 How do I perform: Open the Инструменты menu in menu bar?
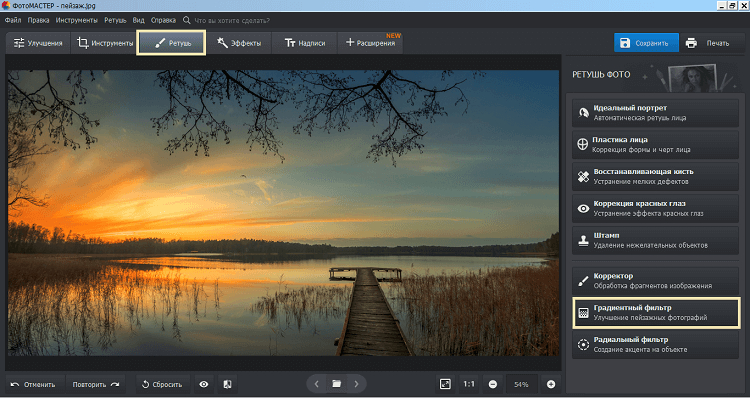click(x=77, y=21)
